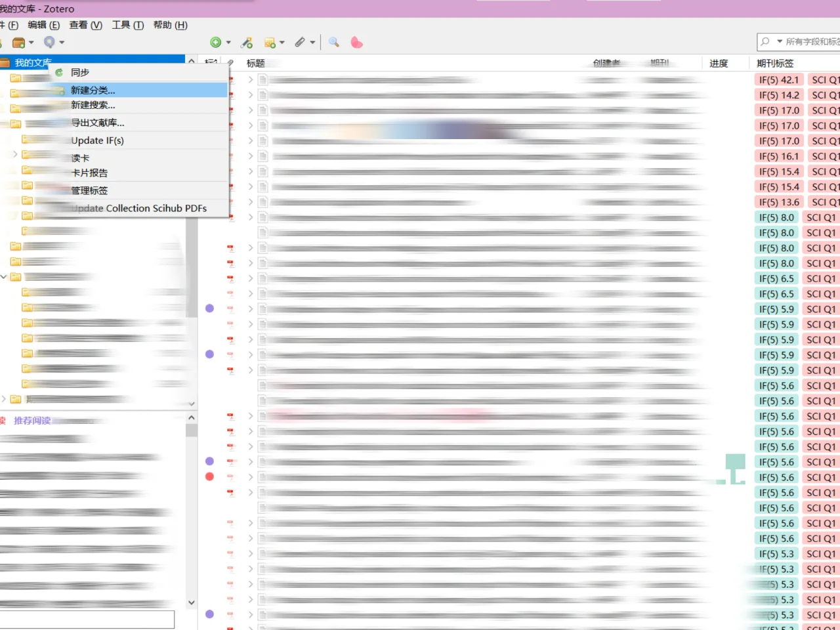This screenshot has width=840, height=630.
Task: Click the Add Attachment paperclip icon
Action: click(x=300, y=42)
